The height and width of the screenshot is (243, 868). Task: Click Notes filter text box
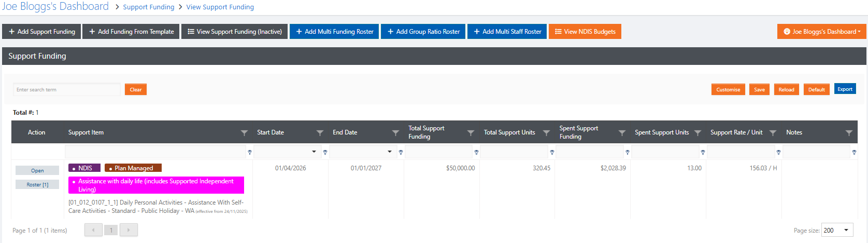click(x=816, y=152)
